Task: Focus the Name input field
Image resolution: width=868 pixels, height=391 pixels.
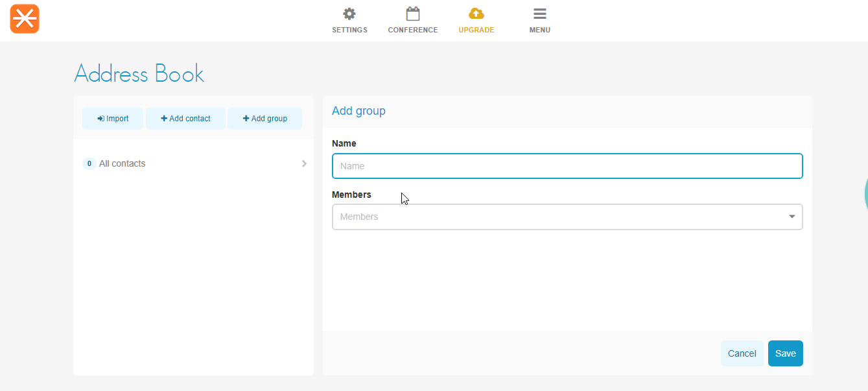Action: [x=567, y=166]
